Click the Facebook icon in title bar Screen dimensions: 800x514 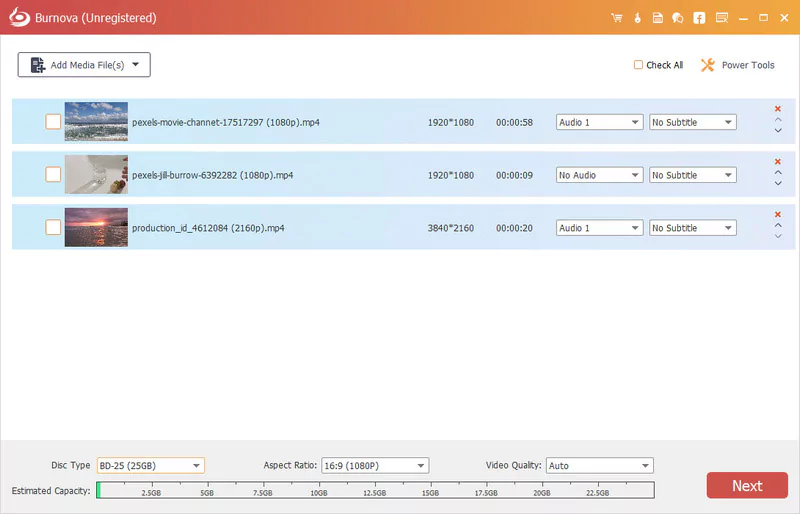699,18
